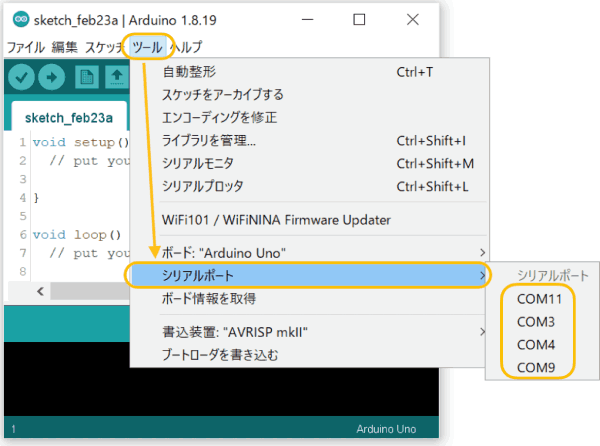Screen dimensions: 600x446
Task: Click the Upload arrow toolbar icon
Action: point(51,78)
